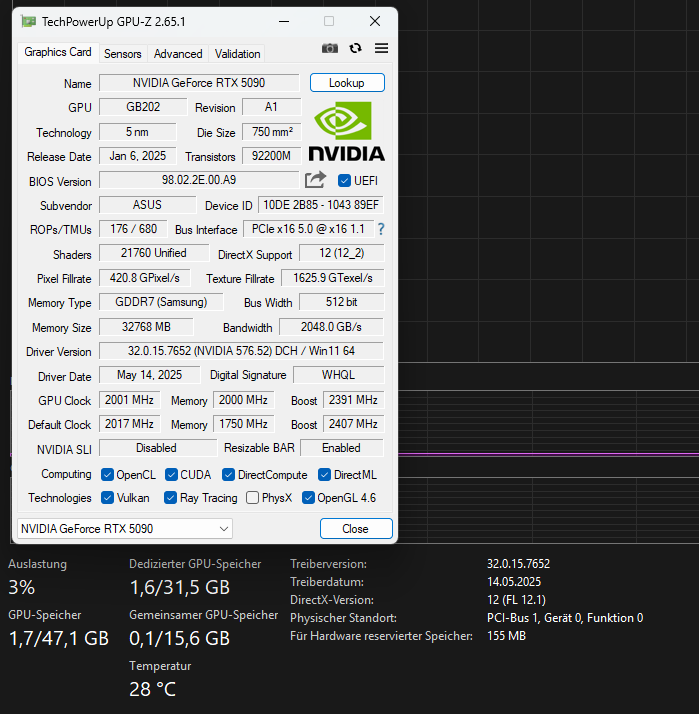Click the Bus Width field 512 bit
Image resolution: width=699 pixels, height=714 pixels.
point(342,302)
